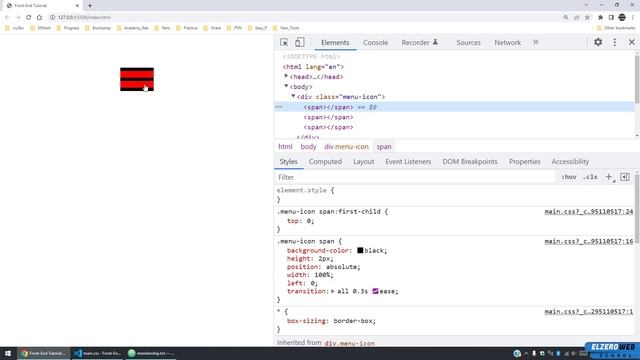Switch to the Console tab

(376, 42)
